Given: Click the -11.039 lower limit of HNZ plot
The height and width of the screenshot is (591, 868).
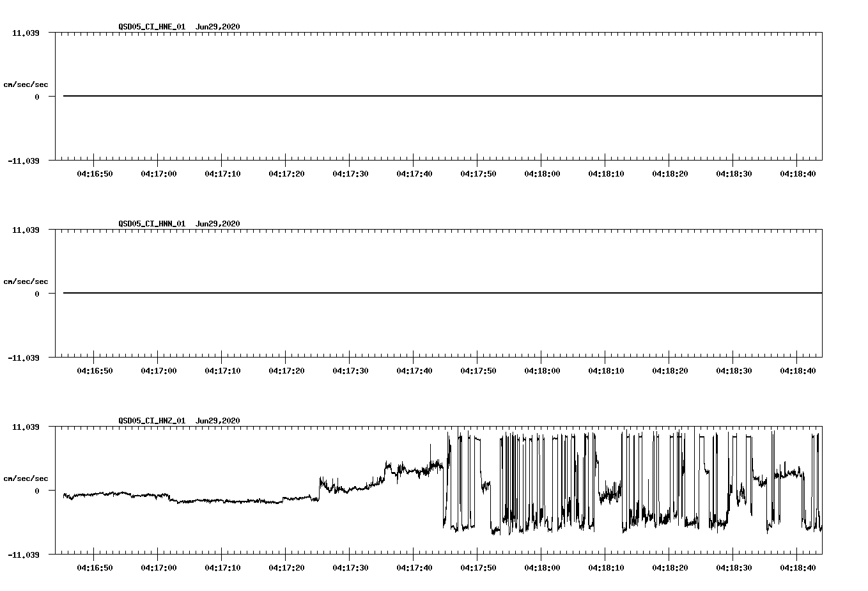Looking at the screenshot, I should click(x=24, y=555).
